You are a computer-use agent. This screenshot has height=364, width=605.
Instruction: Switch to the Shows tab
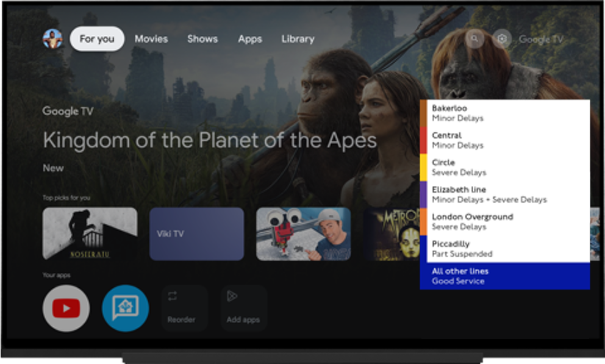click(x=202, y=39)
